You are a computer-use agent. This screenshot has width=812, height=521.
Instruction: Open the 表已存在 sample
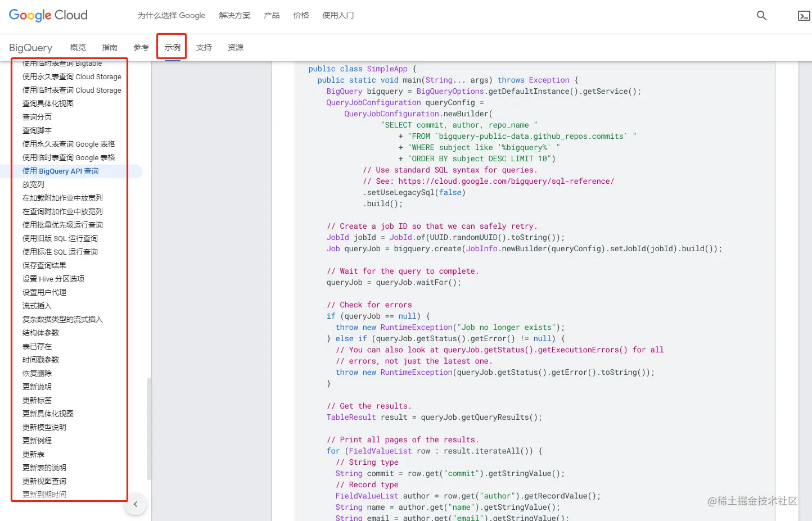tap(37, 346)
